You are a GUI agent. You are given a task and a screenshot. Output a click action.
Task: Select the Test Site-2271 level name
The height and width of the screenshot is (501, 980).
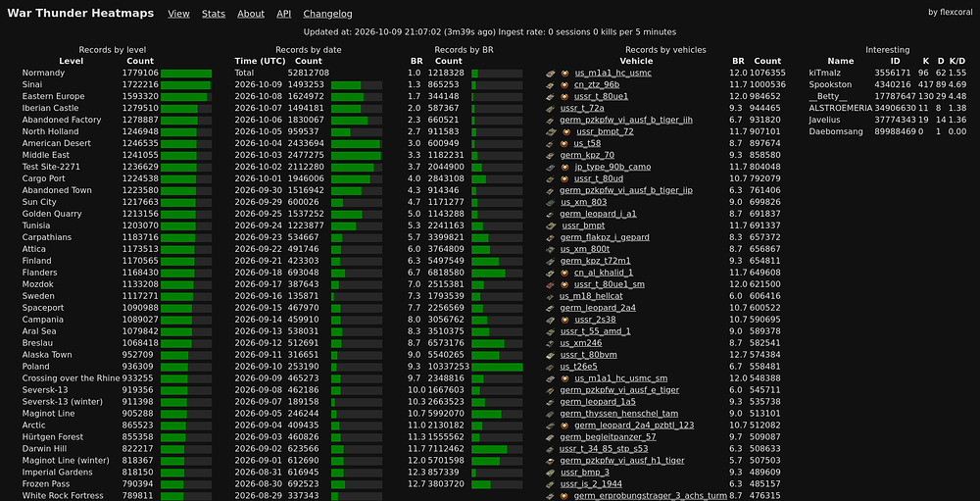pyautogui.click(x=51, y=167)
